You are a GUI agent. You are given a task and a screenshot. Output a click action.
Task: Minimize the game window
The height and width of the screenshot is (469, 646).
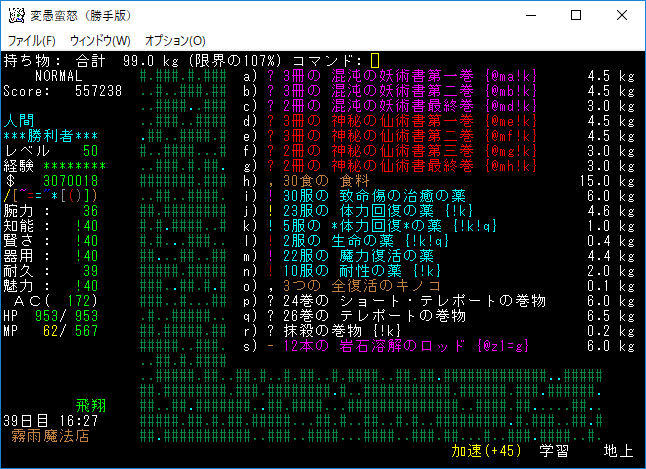click(x=530, y=15)
